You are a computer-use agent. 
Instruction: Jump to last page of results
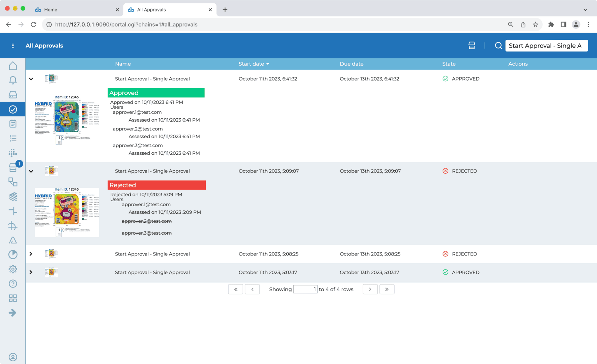click(x=387, y=289)
